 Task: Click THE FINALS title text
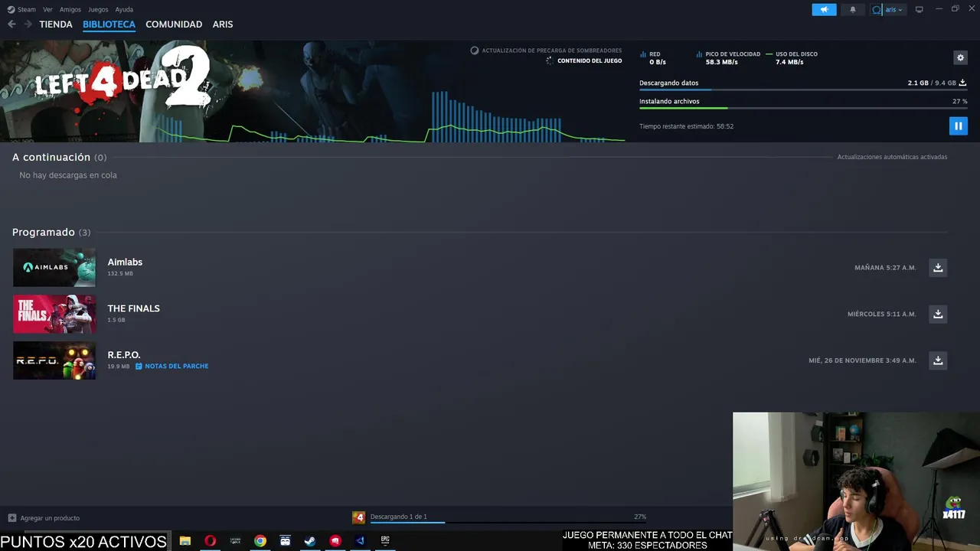133,308
